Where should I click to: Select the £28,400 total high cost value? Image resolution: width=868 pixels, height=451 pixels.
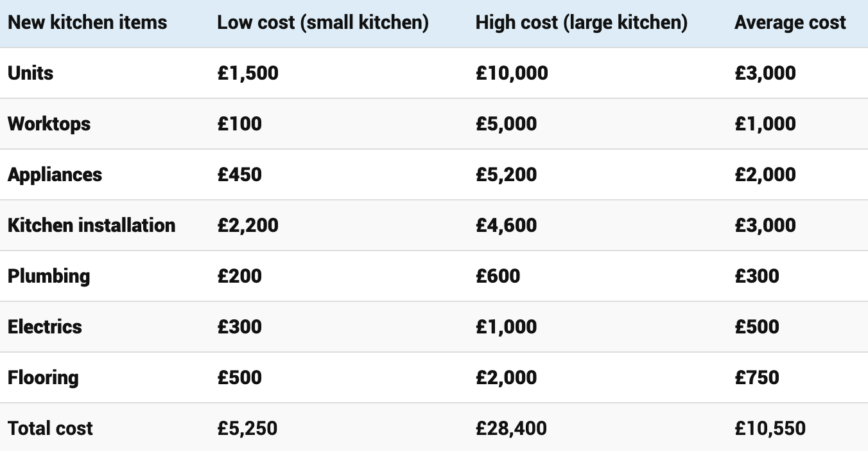pos(511,428)
